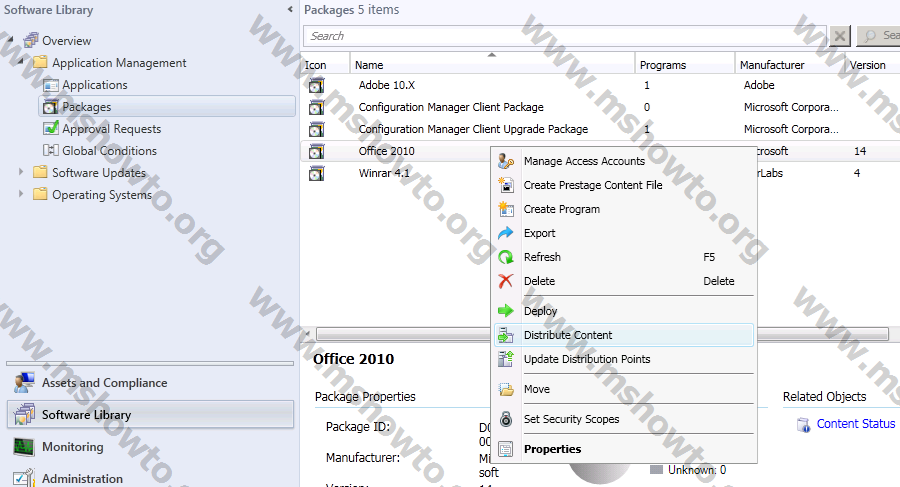Click the Overview tree node
The image size is (900, 487).
pyautogui.click(x=66, y=41)
